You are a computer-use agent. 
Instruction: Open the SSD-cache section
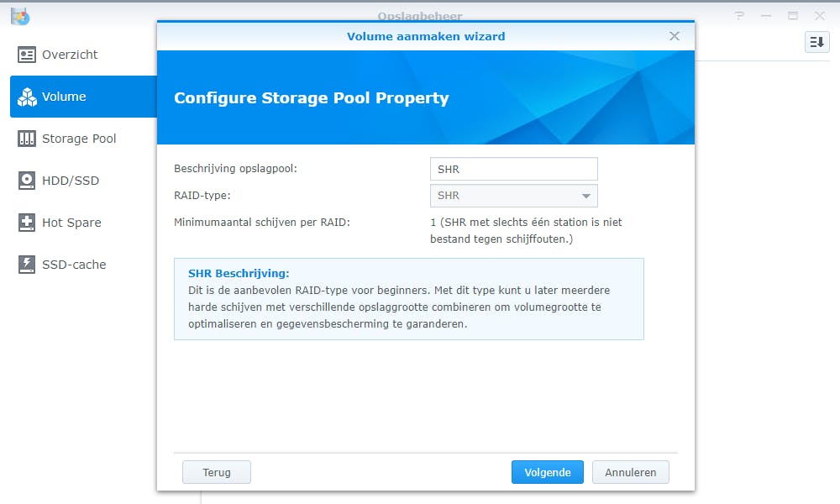click(x=74, y=265)
